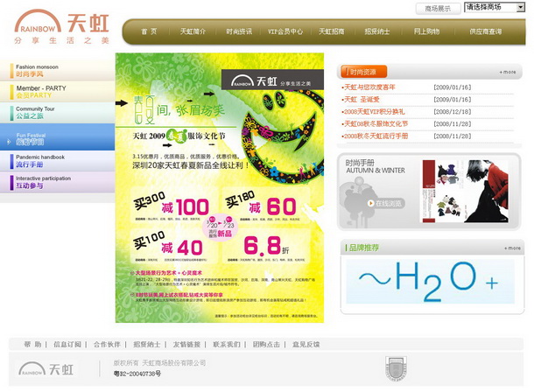Click the 品牌推荐 section header
The image size is (534, 392).
click(x=362, y=248)
